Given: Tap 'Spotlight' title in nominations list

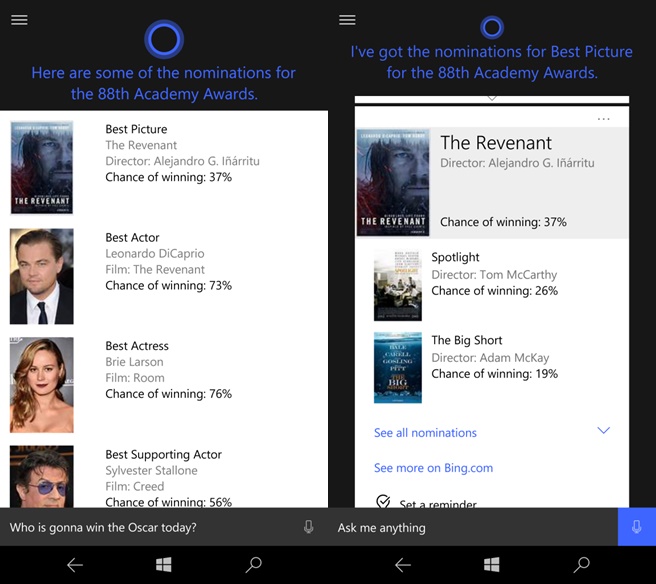Looking at the screenshot, I should (455, 257).
